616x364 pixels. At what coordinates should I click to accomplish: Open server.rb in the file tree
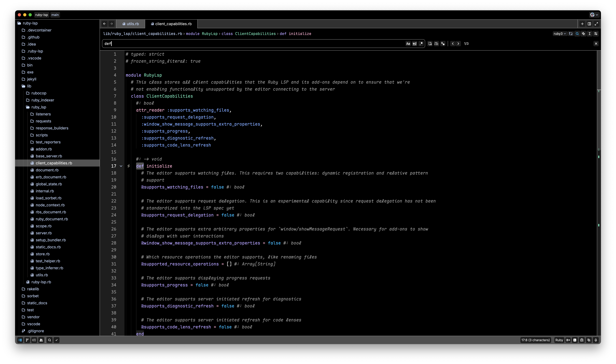coord(44,233)
